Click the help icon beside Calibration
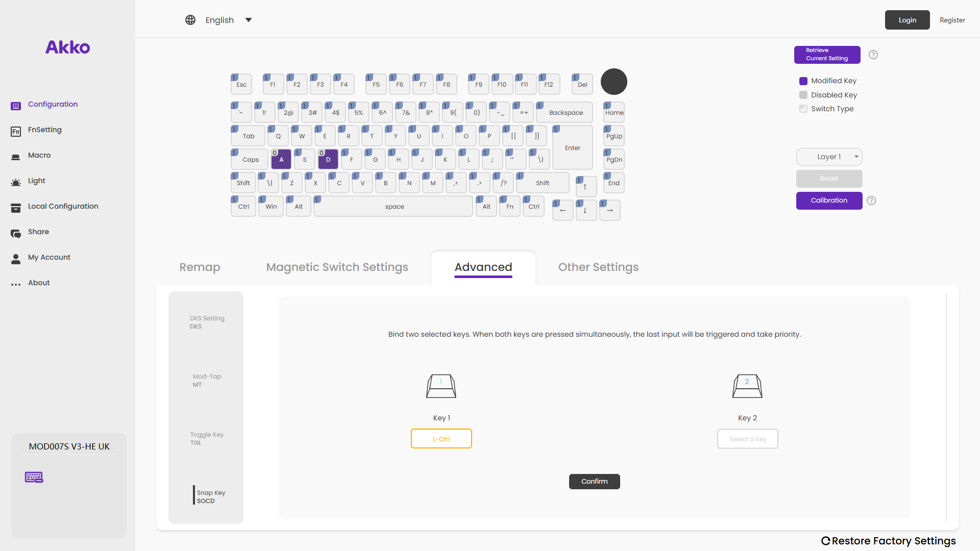Viewport: 980px width, 551px height. pyautogui.click(x=871, y=201)
